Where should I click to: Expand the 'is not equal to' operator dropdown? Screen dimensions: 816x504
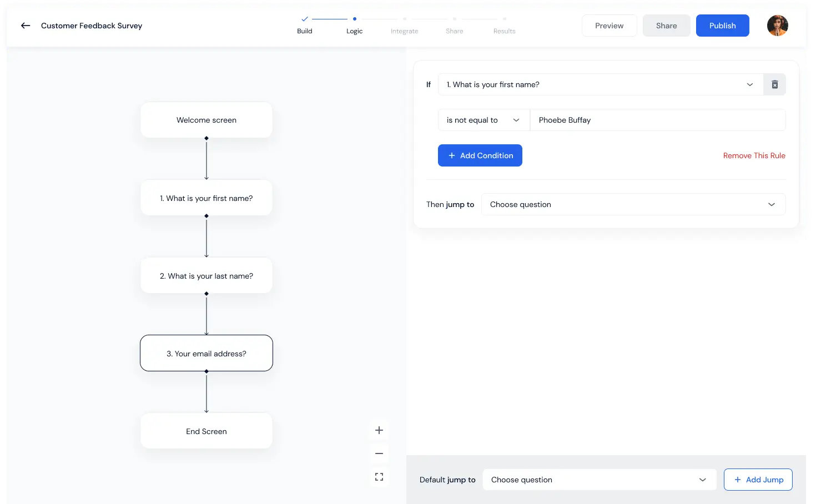click(x=482, y=120)
